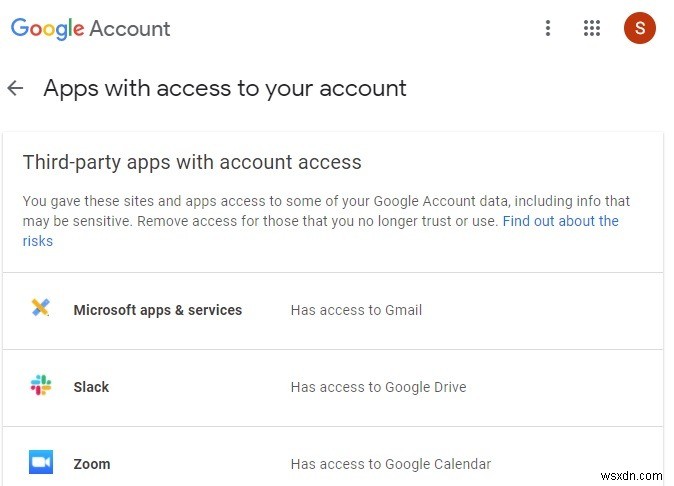Click the colorful Google wordmark
This screenshot has height=486, width=674.
[x=47, y=28]
